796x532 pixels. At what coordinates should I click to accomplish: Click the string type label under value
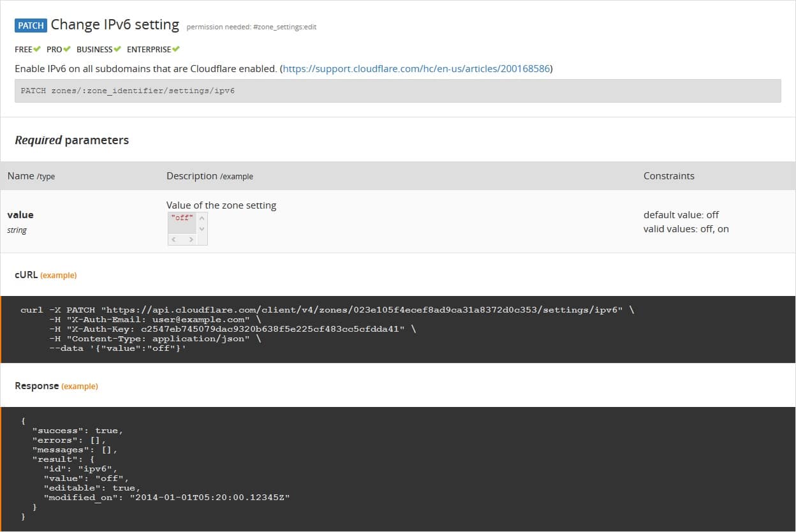[x=17, y=230]
